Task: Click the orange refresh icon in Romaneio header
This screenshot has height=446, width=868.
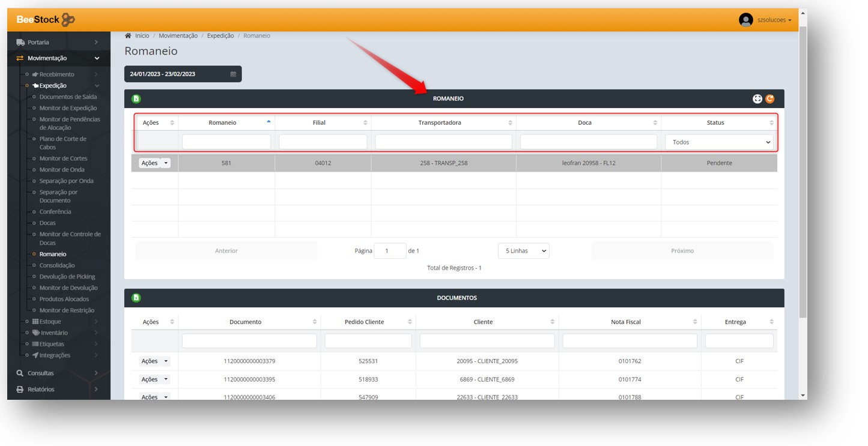Action: pyautogui.click(x=769, y=99)
